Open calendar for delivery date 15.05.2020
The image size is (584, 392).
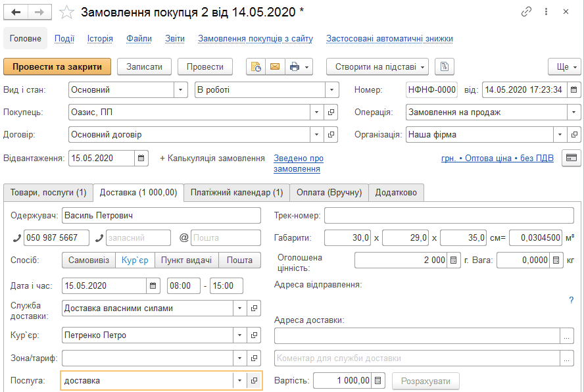pyautogui.click(x=153, y=286)
